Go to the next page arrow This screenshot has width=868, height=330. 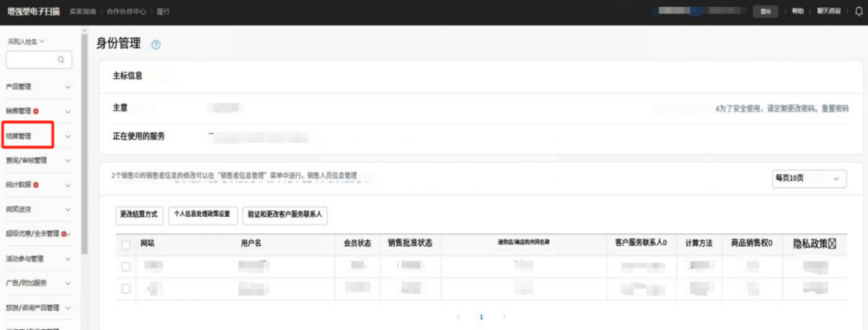tap(503, 317)
